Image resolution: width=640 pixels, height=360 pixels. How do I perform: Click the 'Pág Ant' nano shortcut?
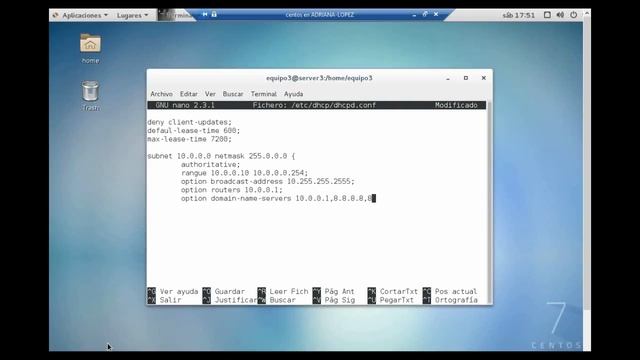(x=334, y=291)
